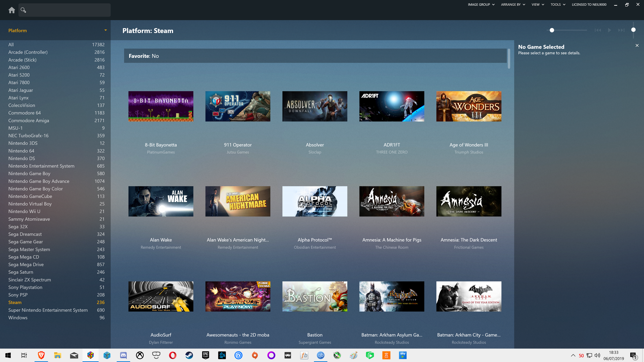The image size is (644, 362).
Task: Select the AudioSurf cover image
Action: click(x=161, y=296)
